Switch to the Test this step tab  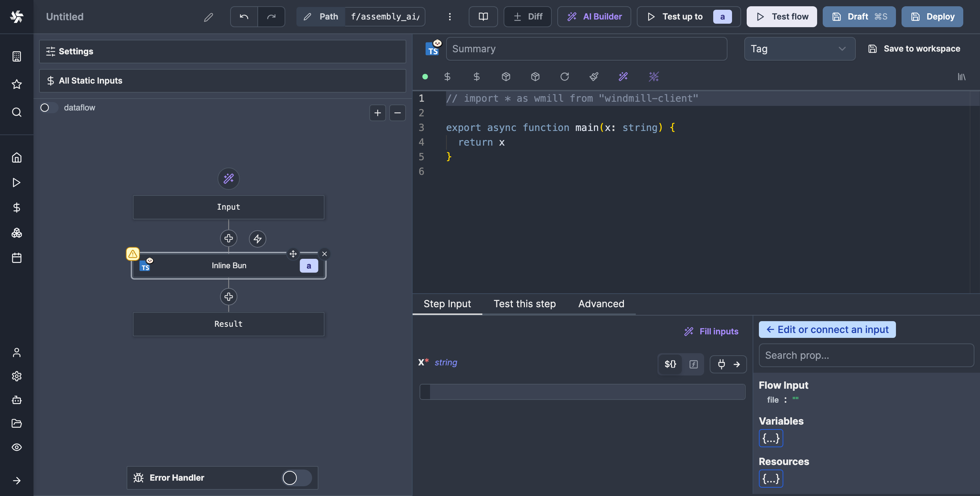coord(524,304)
